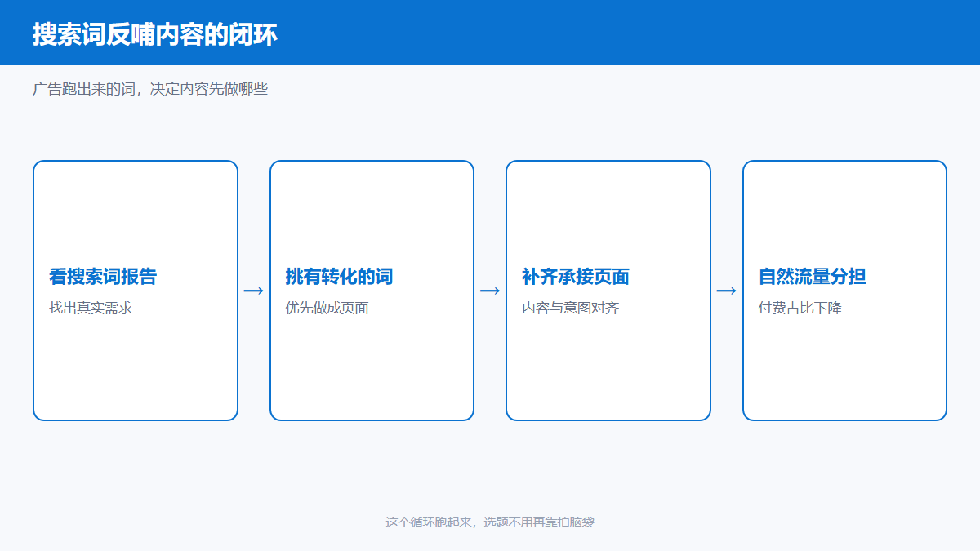Click the slide title 搜索词反哺内容的闭环

tap(155, 34)
